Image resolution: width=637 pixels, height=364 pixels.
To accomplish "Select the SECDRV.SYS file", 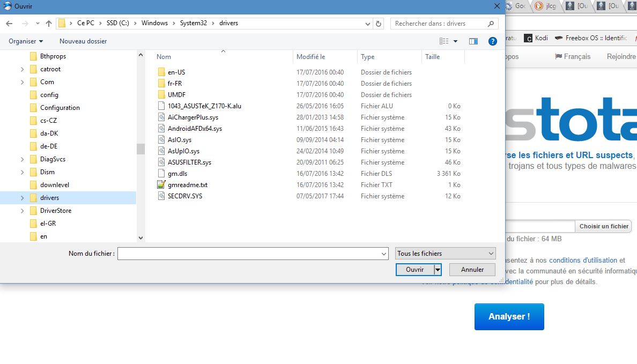I will point(185,196).
